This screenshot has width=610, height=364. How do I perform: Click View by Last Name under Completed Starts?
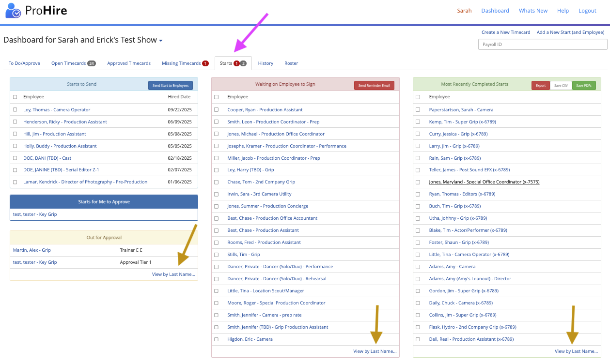tap(577, 351)
